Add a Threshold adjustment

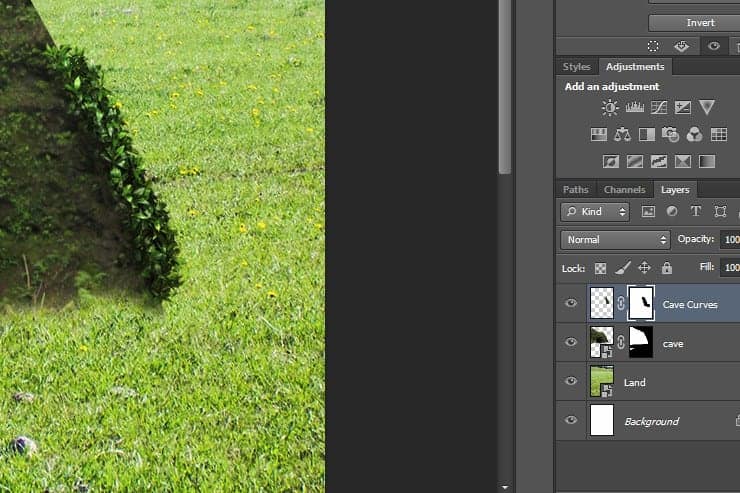659,162
